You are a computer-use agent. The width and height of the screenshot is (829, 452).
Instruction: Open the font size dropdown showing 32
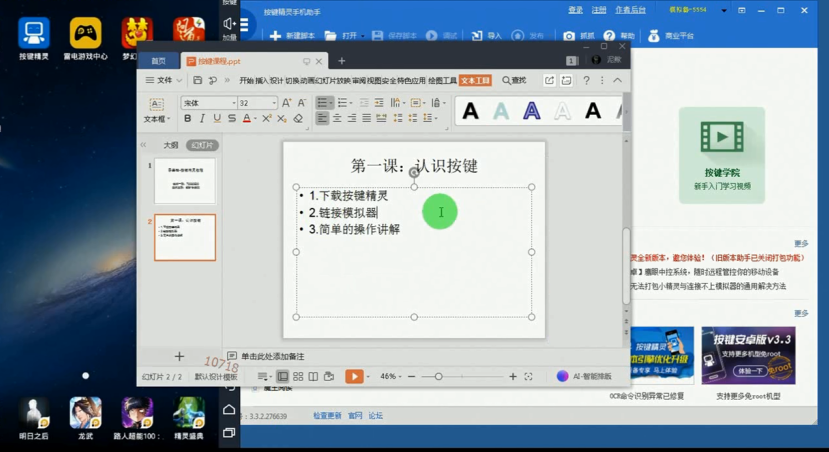point(257,103)
